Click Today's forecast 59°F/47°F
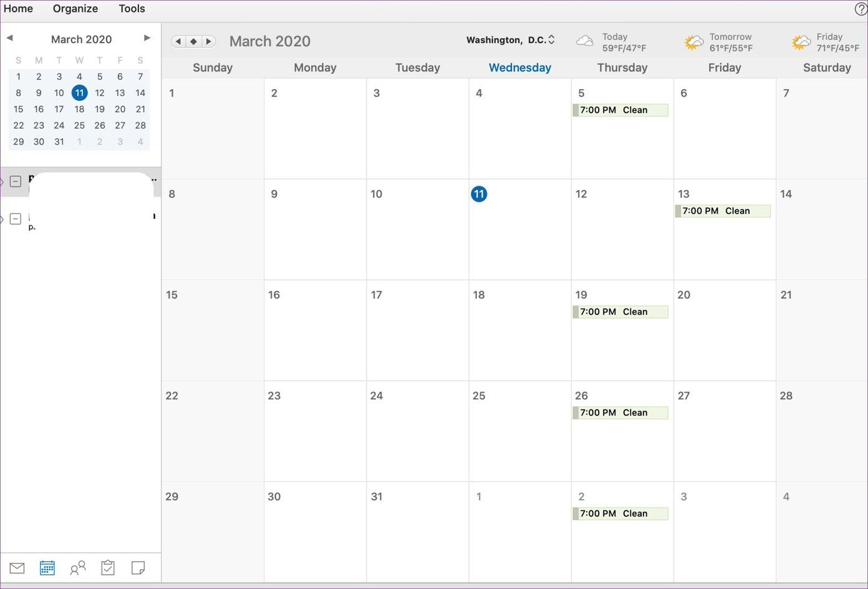This screenshot has width=868, height=589. [x=624, y=48]
